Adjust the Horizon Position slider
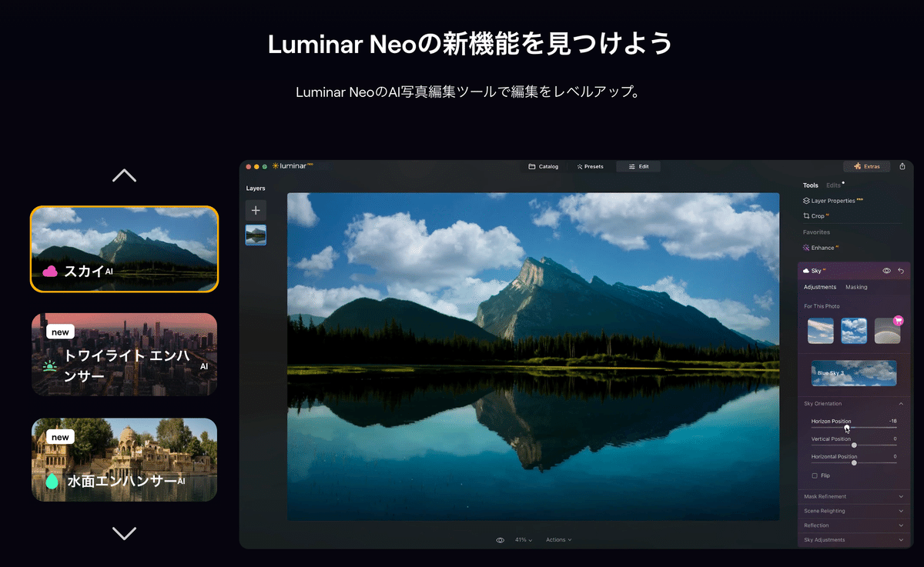The image size is (924, 567). click(854, 427)
